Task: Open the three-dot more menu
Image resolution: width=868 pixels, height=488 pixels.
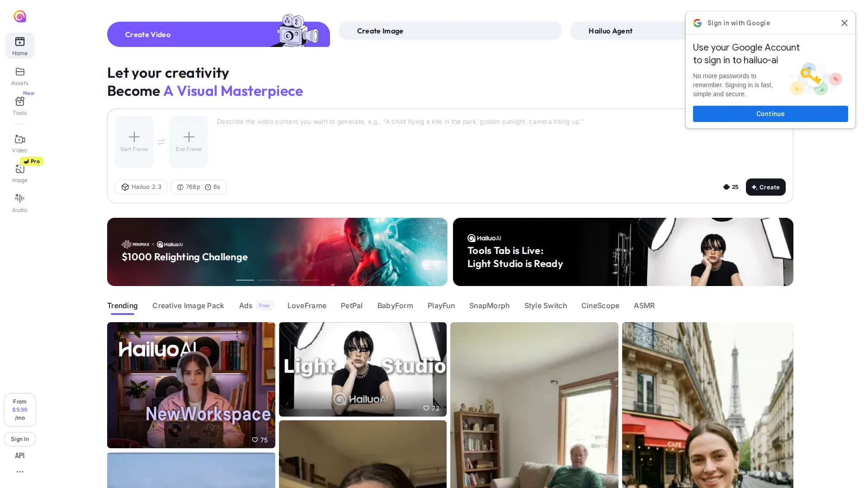Action: [20, 472]
